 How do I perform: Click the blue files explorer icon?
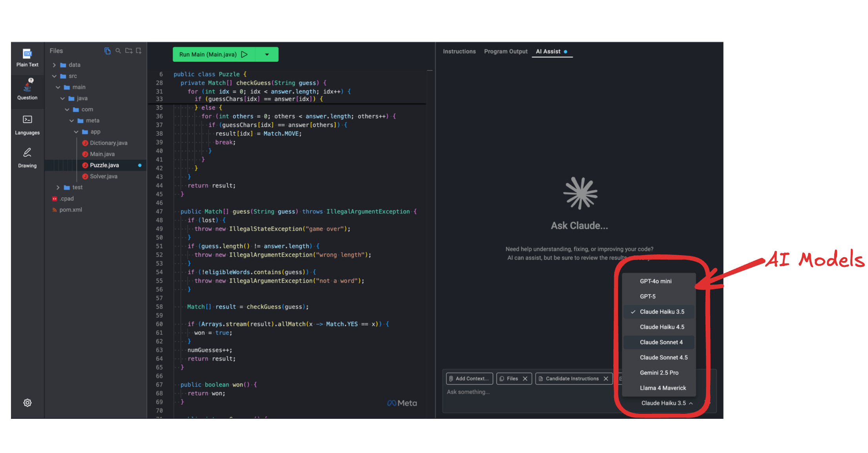click(x=107, y=51)
